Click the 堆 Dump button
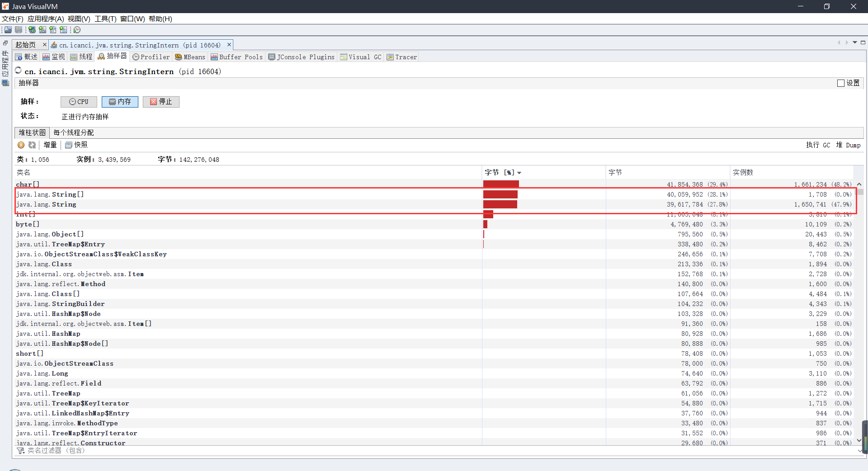 click(848, 145)
